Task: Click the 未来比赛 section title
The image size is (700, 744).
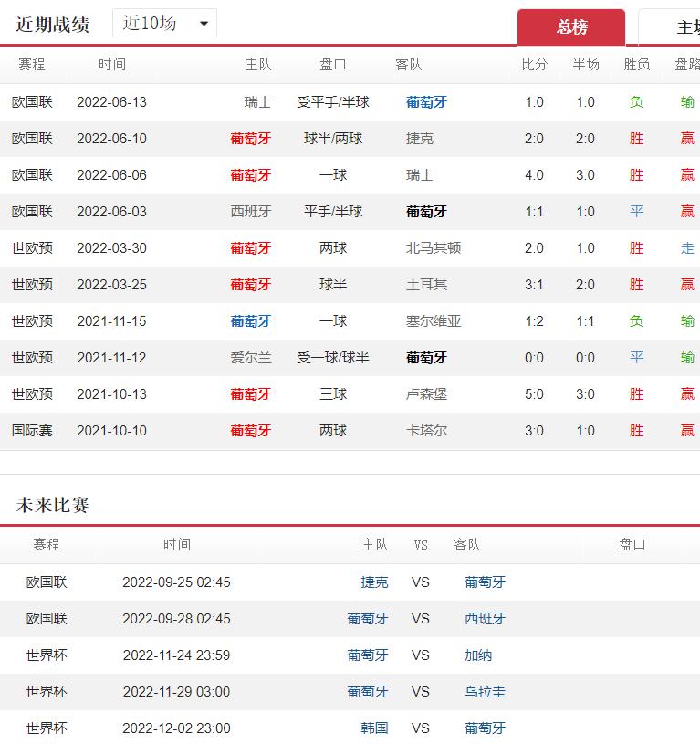Action: coord(53,505)
